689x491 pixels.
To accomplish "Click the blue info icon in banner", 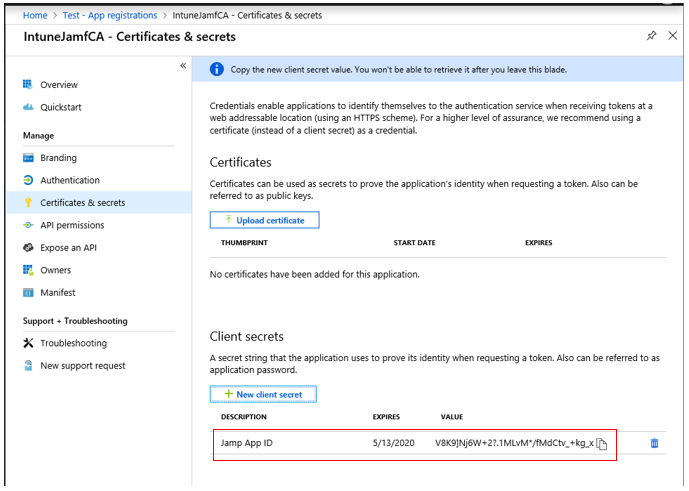I will pyautogui.click(x=217, y=69).
